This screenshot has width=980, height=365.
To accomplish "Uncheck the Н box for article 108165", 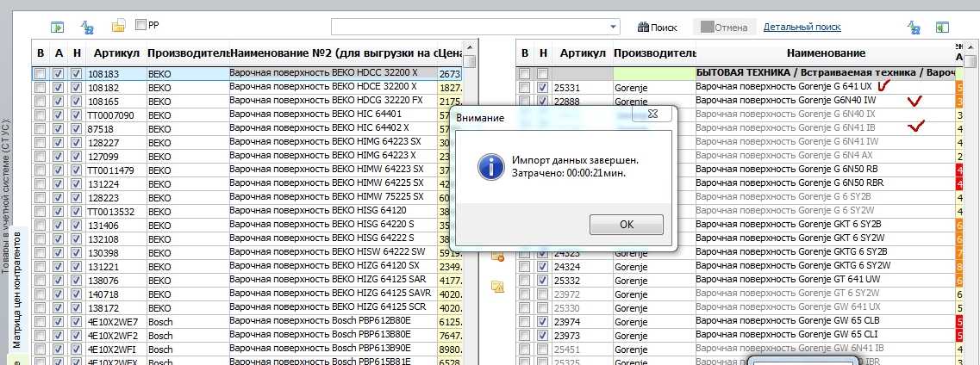I will pyautogui.click(x=76, y=101).
